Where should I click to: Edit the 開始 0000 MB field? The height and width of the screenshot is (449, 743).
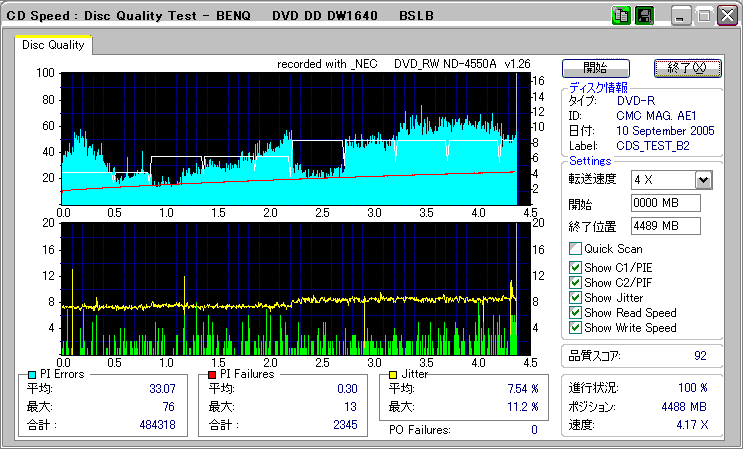[x=666, y=203]
